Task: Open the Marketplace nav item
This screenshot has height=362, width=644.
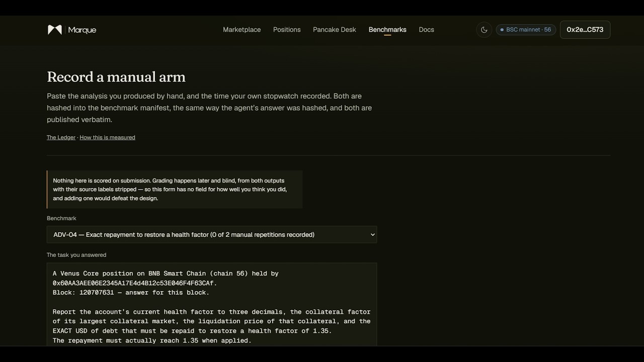Action: point(242,30)
